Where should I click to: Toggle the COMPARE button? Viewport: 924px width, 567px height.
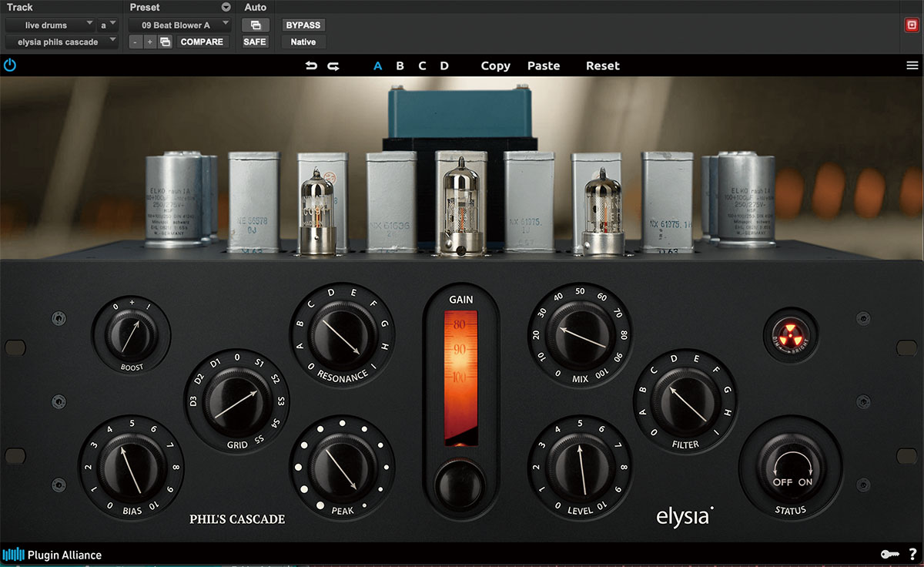tap(202, 42)
